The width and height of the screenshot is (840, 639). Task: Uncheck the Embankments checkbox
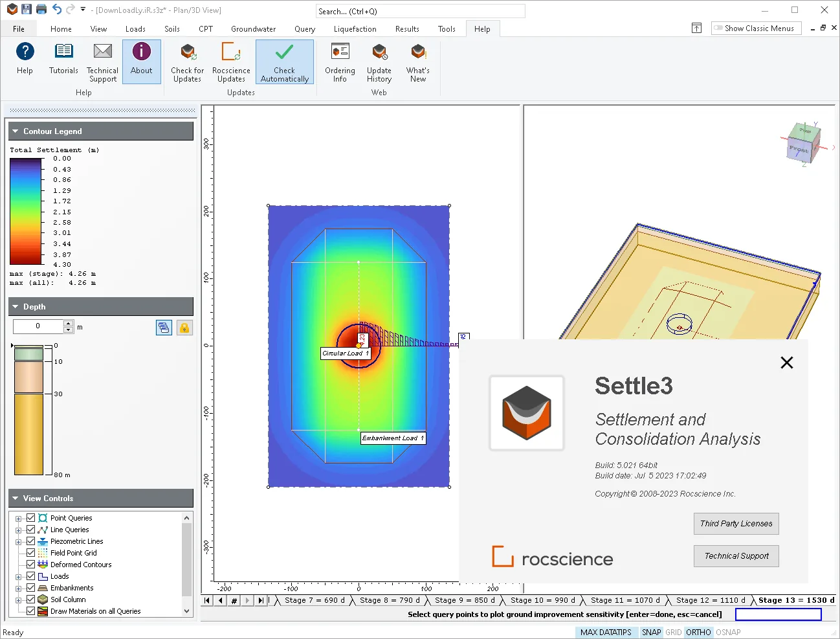(30, 588)
